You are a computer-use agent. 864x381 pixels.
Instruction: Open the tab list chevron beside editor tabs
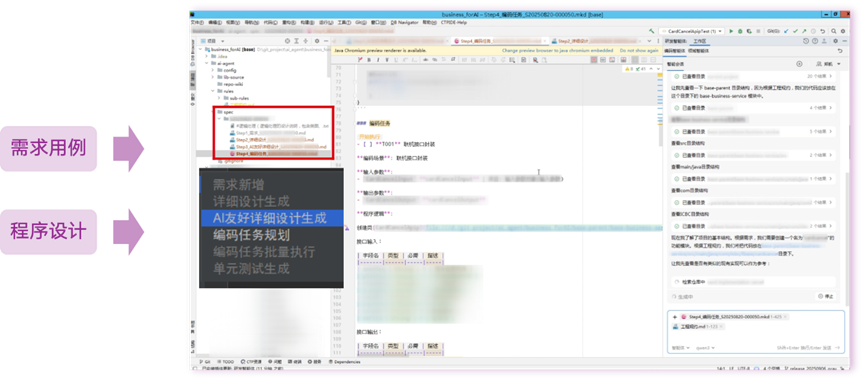650,41
